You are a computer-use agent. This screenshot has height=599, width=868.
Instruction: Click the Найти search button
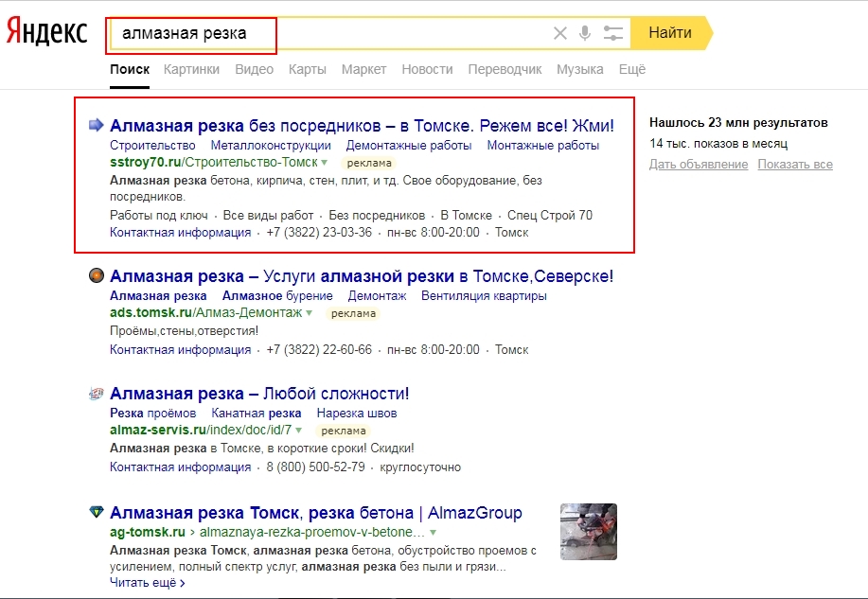pyautogui.click(x=671, y=33)
